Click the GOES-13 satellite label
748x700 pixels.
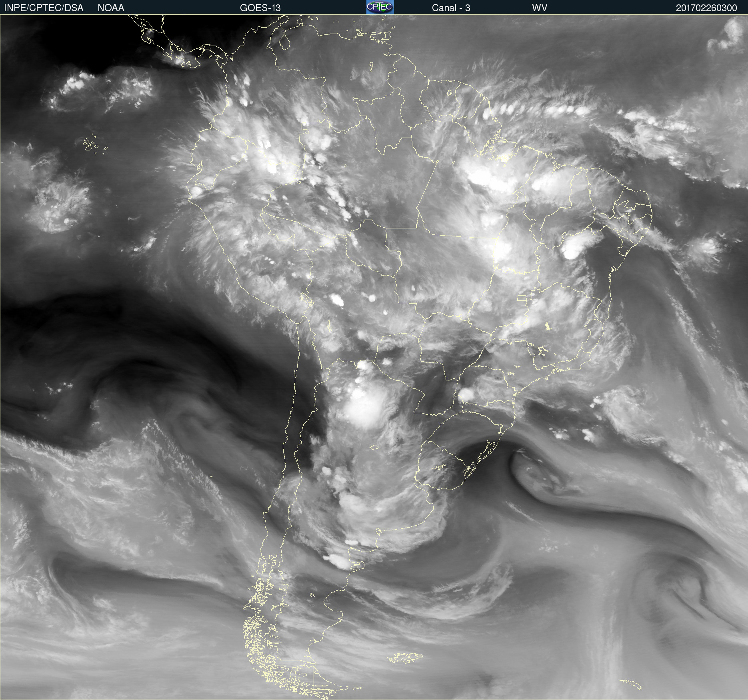[260, 8]
